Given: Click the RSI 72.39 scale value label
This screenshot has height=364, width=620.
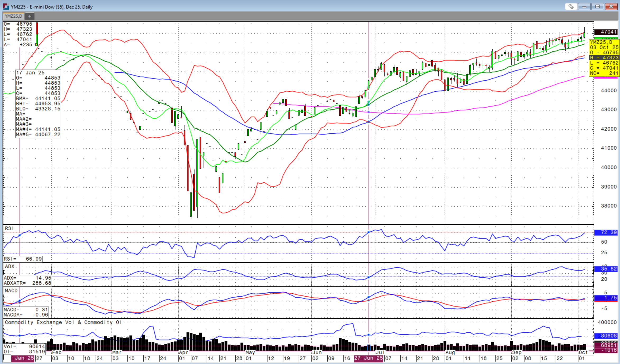Looking at the screenshot, I should coord(607,232).
